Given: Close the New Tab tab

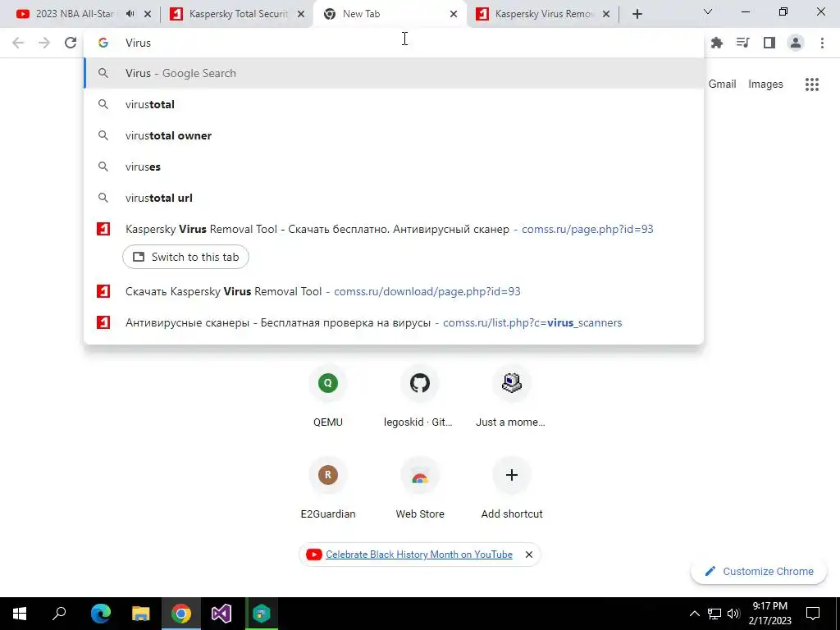Looking at the screenshot, I should pos(454,14).
